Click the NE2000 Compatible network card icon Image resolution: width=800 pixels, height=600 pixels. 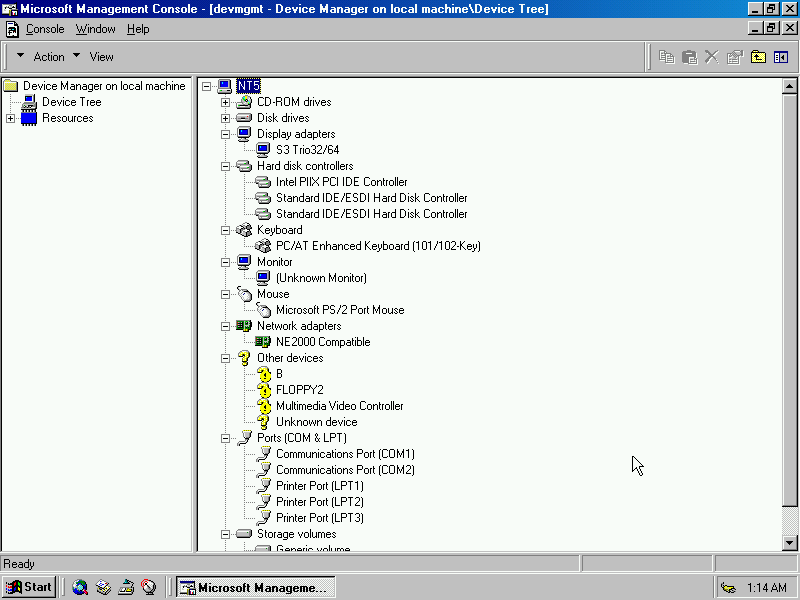(263, 342)
